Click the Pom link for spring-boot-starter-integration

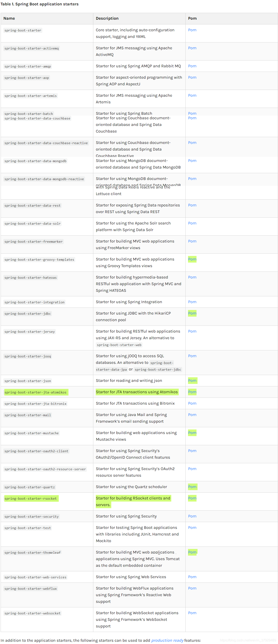192,302
